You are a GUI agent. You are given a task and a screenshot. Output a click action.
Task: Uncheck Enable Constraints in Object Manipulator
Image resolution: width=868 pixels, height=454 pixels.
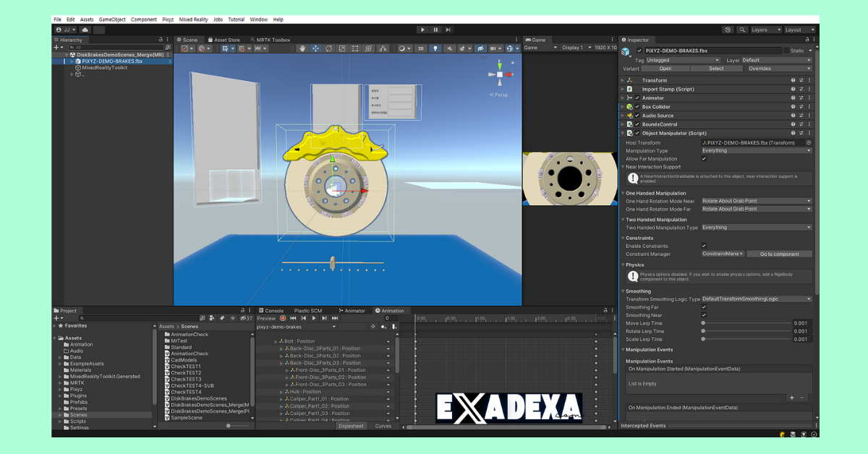[x=704, y=246]
